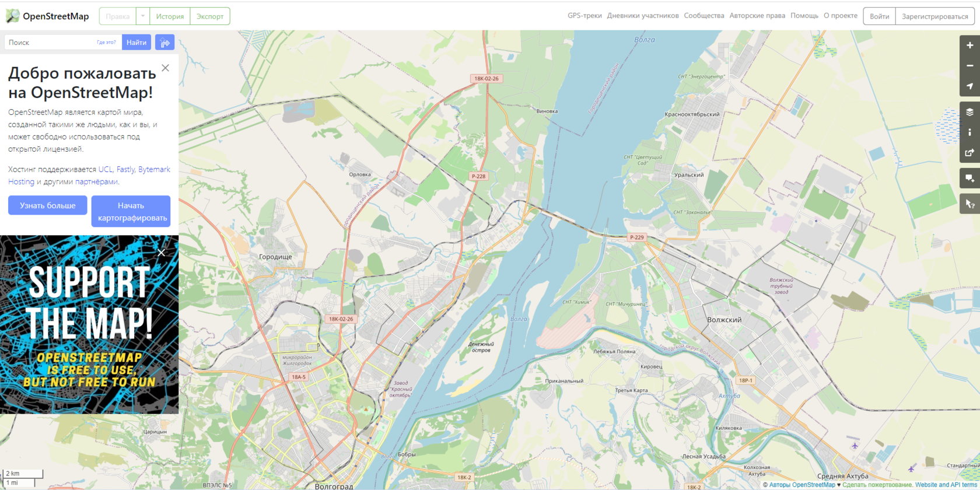Viewport: 980px width, 490px height.
Task: Click the OpenStreetMap logo icon
Action: [x=12, y=16]
